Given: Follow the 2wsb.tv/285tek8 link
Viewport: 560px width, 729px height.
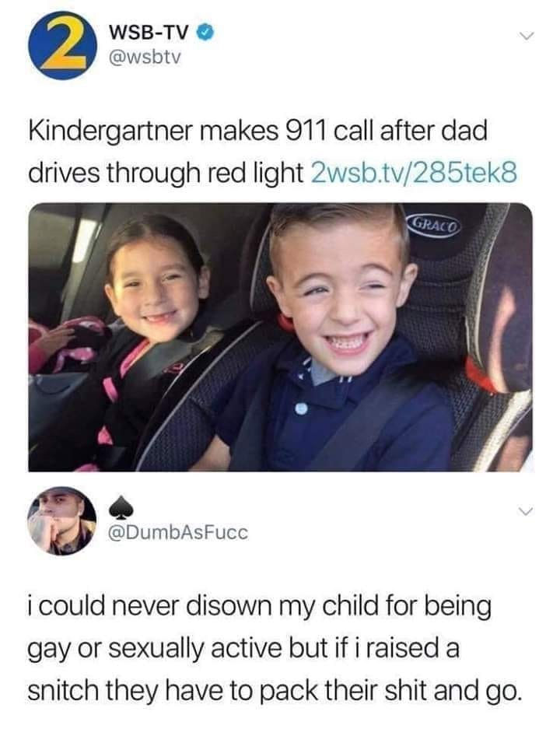Looking at the screenshot, I should (x=413, y=173).
